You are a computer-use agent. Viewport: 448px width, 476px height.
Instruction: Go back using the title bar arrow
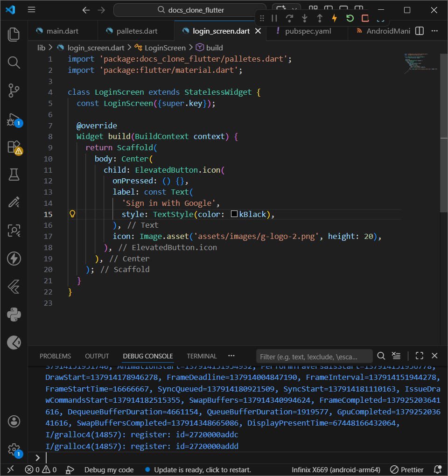(x=86, y=10)
